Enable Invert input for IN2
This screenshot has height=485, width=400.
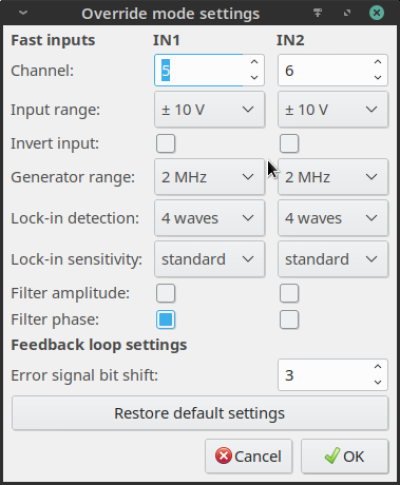(289, 144)
